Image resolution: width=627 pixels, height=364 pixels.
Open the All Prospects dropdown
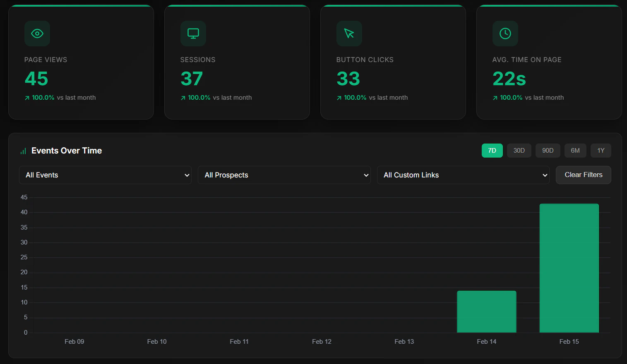(x=284, y=175)
